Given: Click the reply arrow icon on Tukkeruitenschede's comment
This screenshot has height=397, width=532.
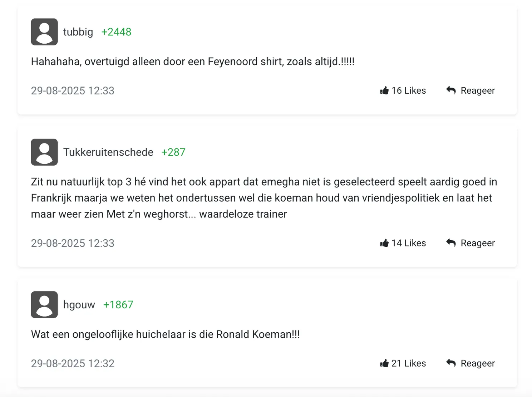Looking at the screenshot, I should click(x=450, y=243).
